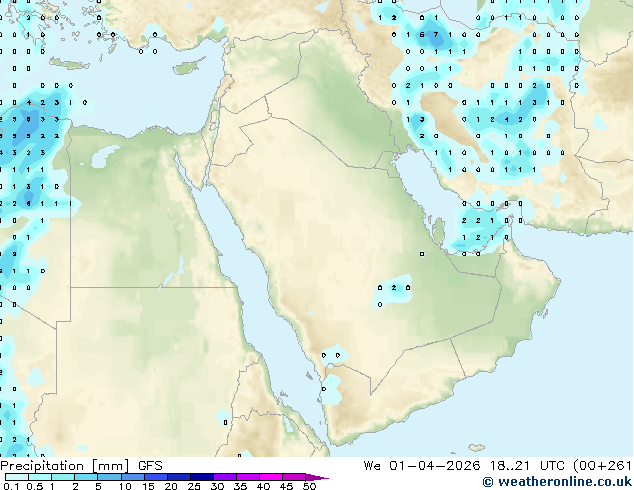Select the 40–45 mm magenta legend swatch
This screenshot has height=490, width=634.
coord(271,477)
